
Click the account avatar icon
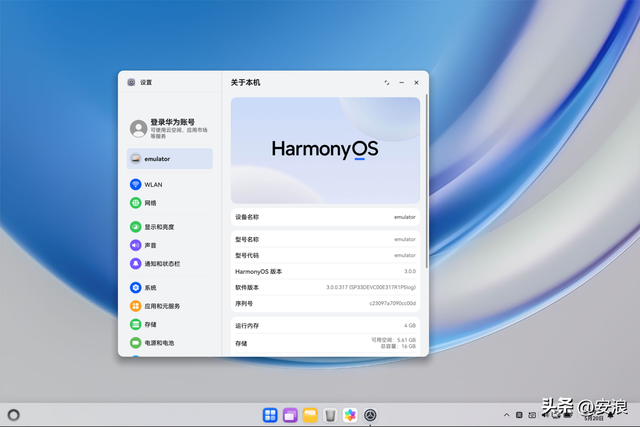pos(138,128)
